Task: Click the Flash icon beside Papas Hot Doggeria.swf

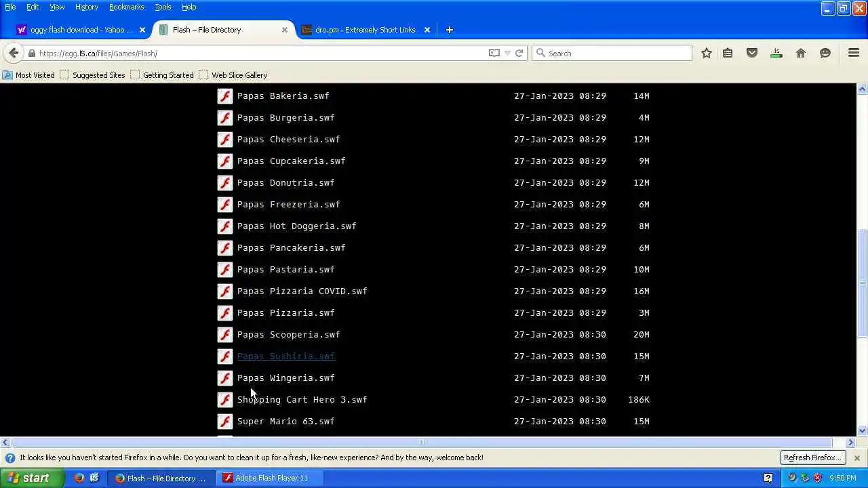Action: [224, 226]
